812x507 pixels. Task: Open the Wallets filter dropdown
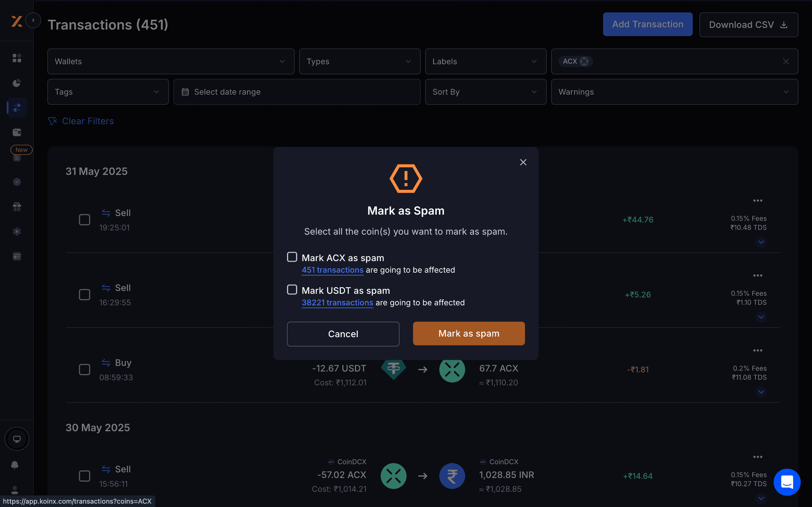pyautogui.click(x=171, y=61)
